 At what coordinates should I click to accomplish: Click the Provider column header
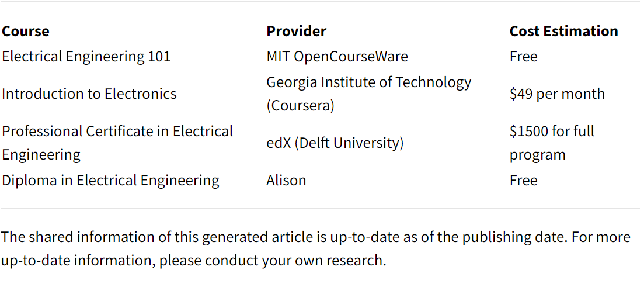pyautogui.click(x=297, y=31)
